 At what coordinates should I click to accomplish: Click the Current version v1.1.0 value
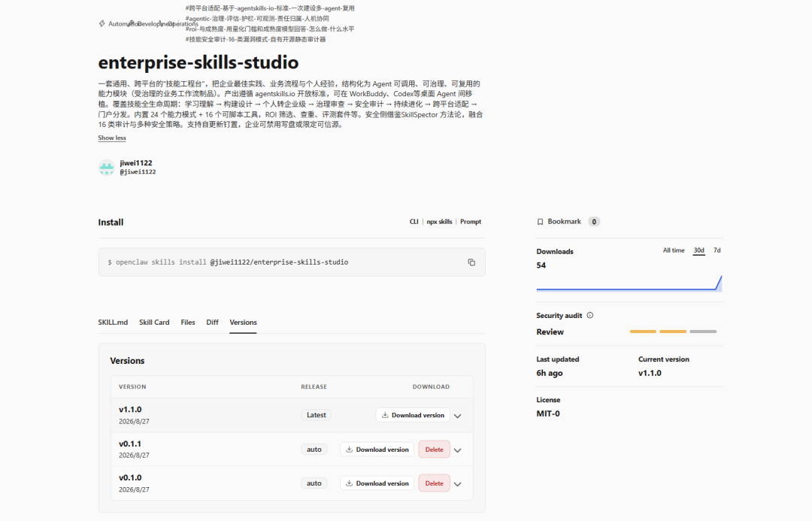pyautogui.click(x=650, y=374)
